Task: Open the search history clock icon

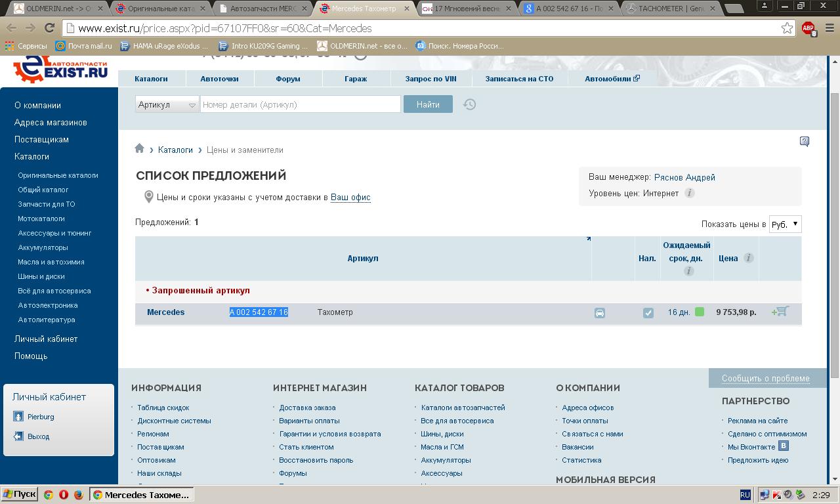Action: [x=469, y=104]
